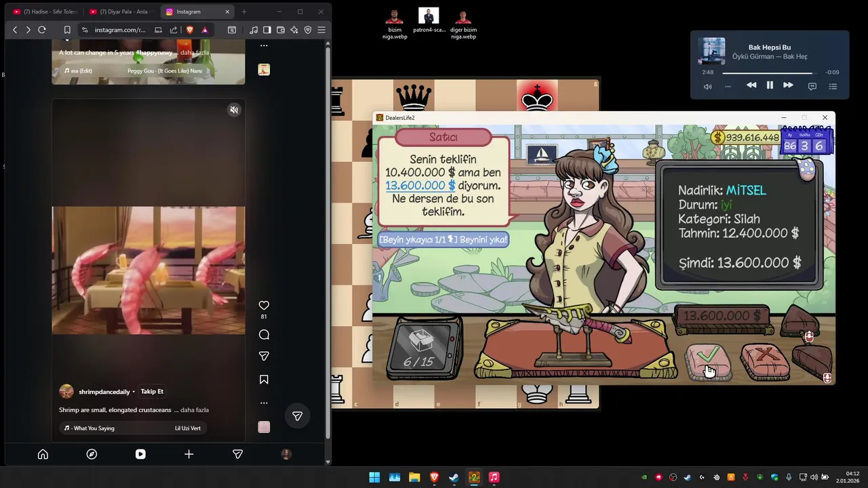The width and height of the screenshot is (868, 488).
Task: Use the Beyin yıkayıcı brainwash skill
Action: pos(443,239)
